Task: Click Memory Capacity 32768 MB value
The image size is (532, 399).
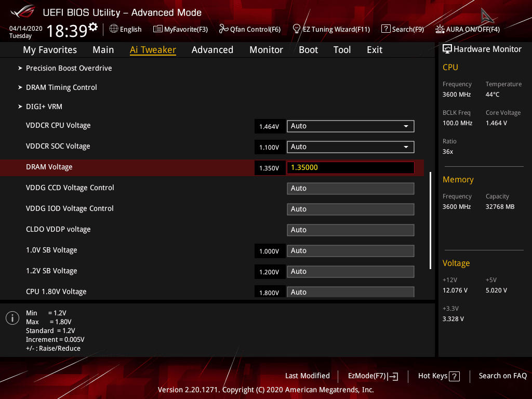Action: 500,207
